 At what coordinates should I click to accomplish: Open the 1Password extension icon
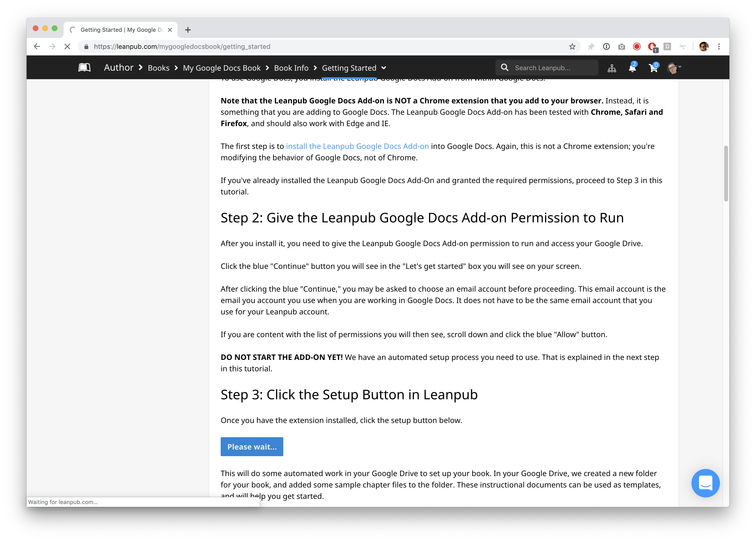click(606, 46)
